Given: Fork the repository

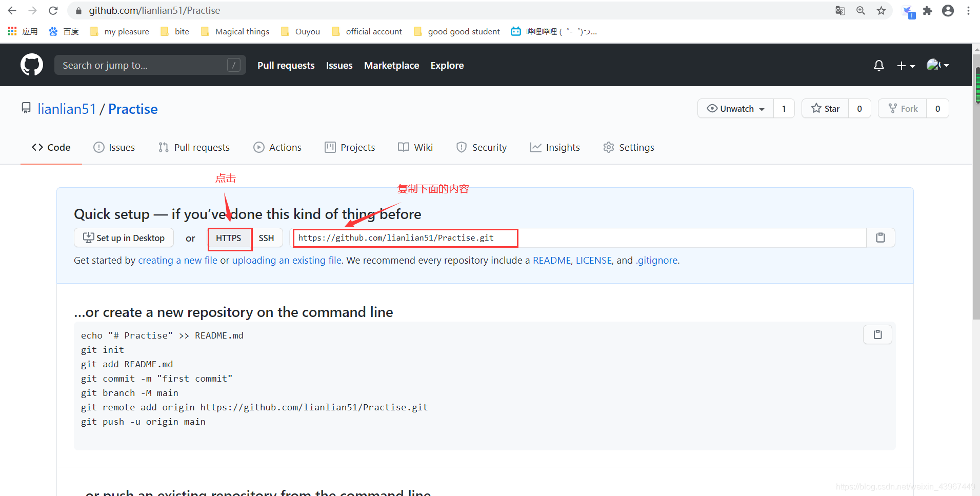Looking at the screenshot, I should (903, 109).
